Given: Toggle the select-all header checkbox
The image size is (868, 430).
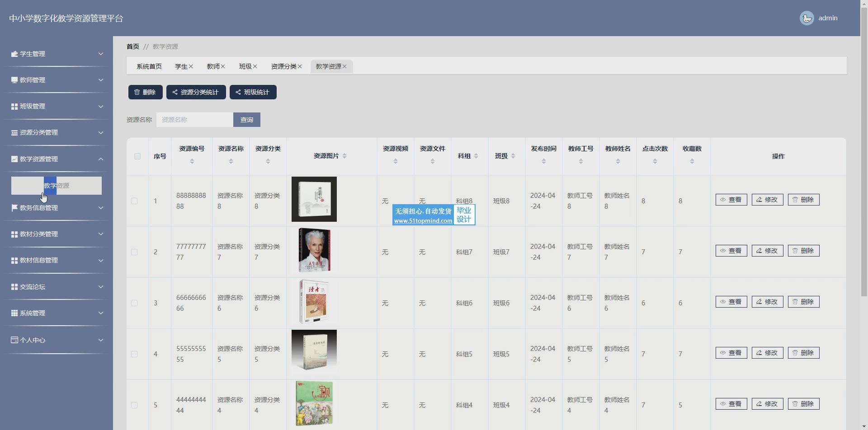Looking at the screenshot, I should tap(137, 156).
